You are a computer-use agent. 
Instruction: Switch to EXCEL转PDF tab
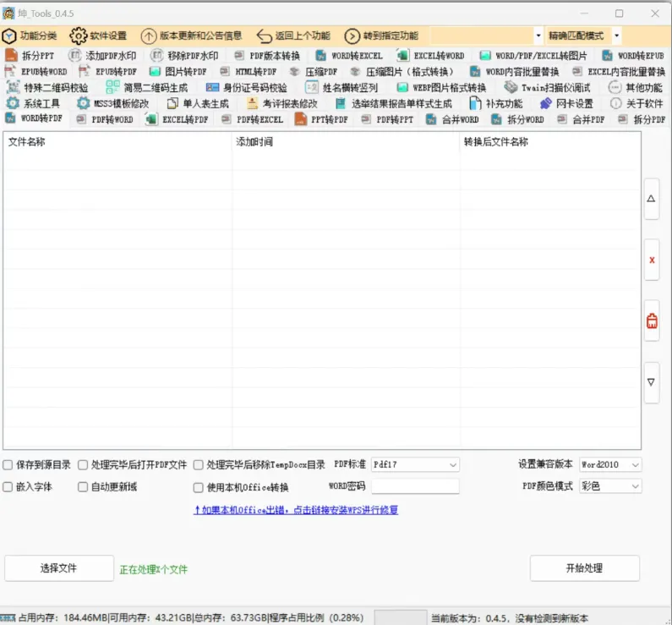[177, 119]
